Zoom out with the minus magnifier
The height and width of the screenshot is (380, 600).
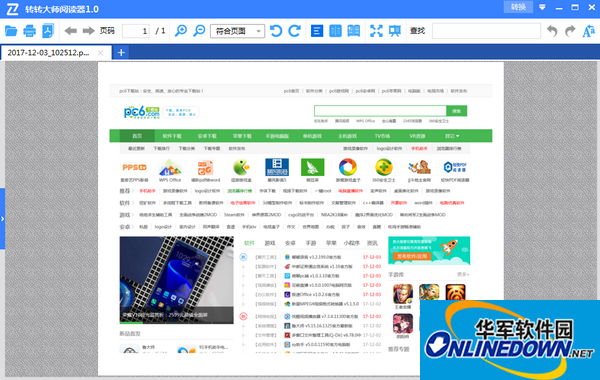pyautogui.click(x=199, y=31)
